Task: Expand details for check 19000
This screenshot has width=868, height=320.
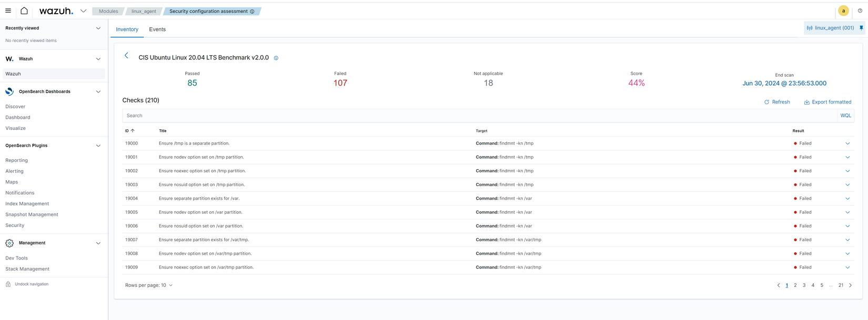Action: [847, 143]
